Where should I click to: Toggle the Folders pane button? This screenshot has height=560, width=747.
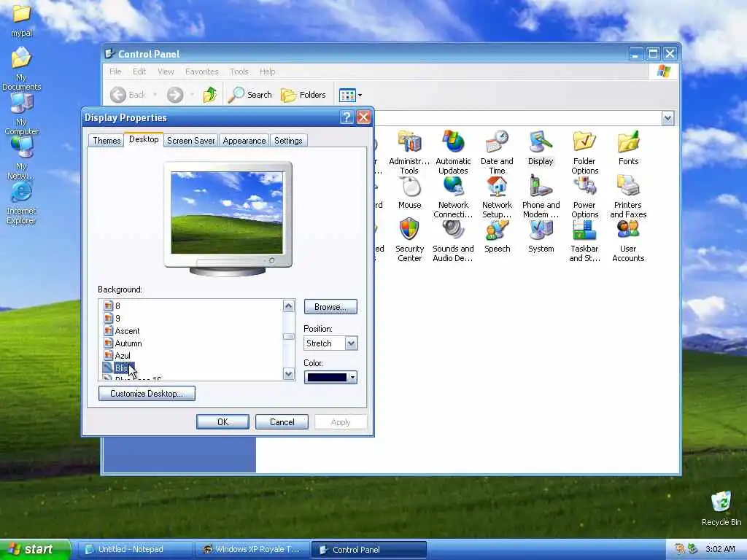pyautogui.click(x=303, y=95)
